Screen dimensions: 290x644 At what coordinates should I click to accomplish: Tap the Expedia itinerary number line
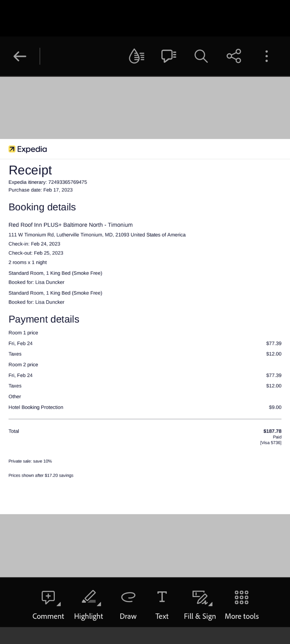(48, 182)
